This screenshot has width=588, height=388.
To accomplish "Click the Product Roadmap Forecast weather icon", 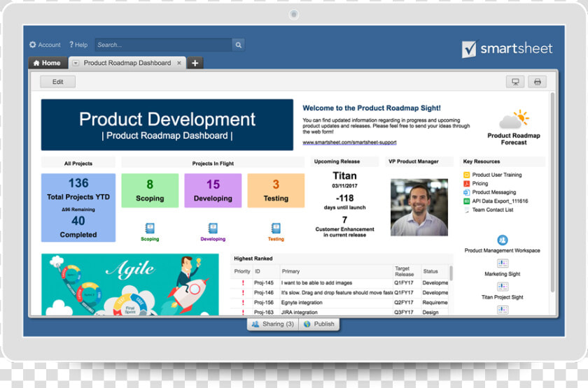I will pos(514,120).
